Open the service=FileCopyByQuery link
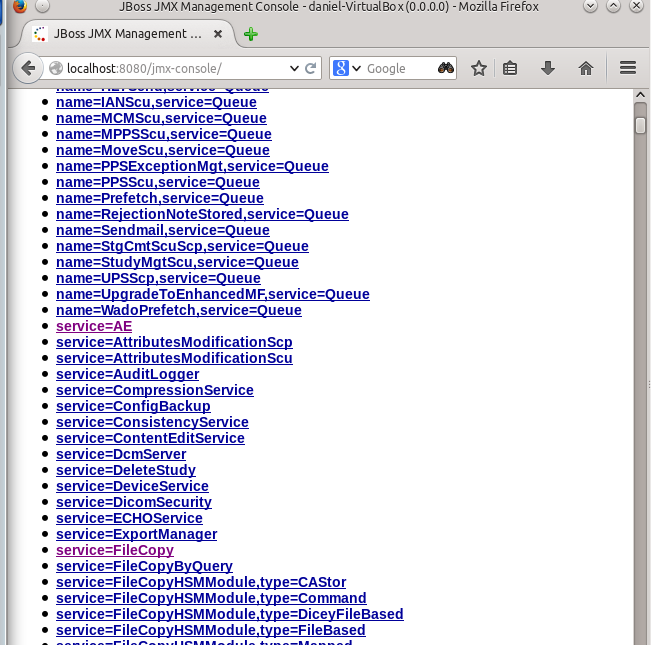The image size is (651, 645). (144, 566)
